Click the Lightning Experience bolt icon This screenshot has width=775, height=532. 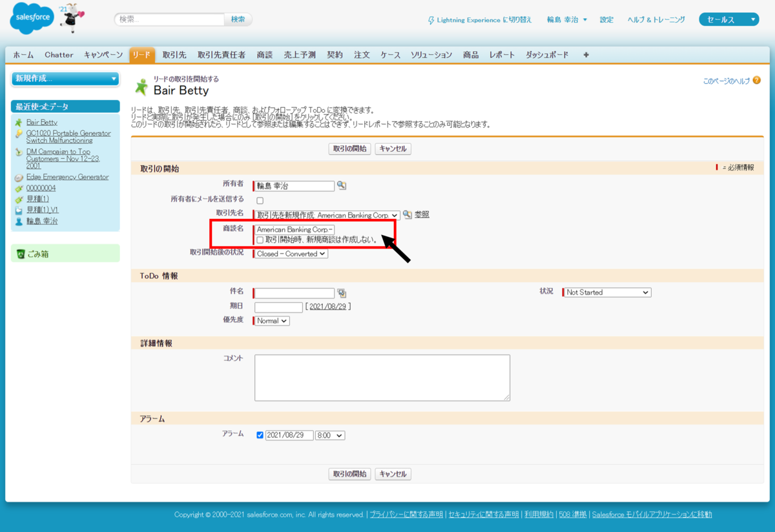431,20
